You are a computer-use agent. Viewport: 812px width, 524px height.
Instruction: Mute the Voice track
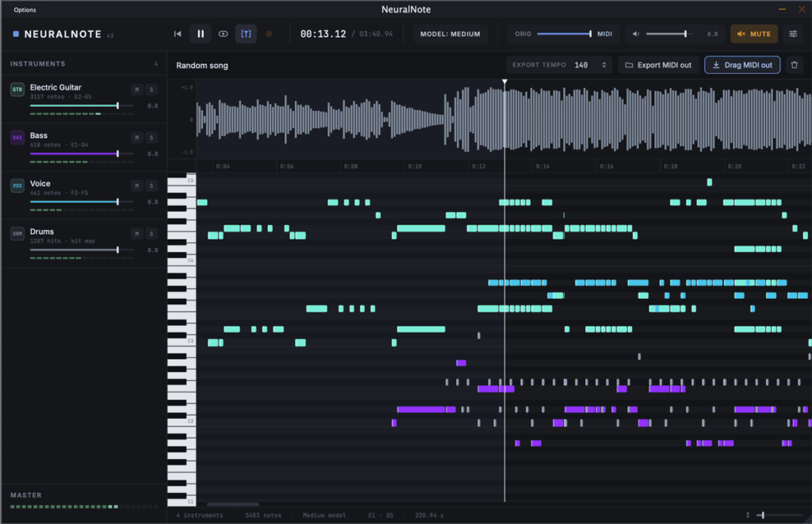[136, 186]
